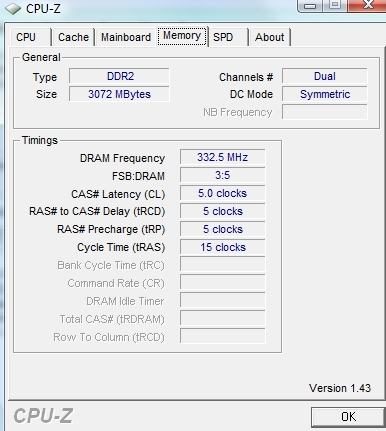Close the CPU-Z window
386x431 pixels.
pos(367,5)
